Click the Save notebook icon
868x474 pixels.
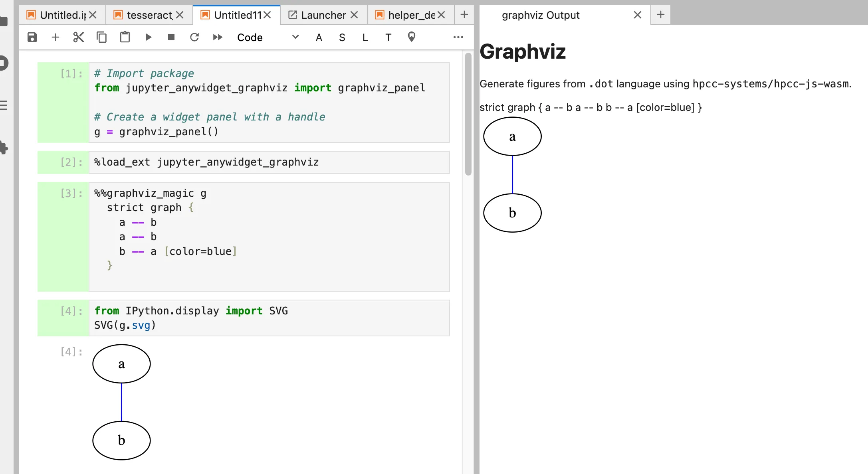(32, 38)
